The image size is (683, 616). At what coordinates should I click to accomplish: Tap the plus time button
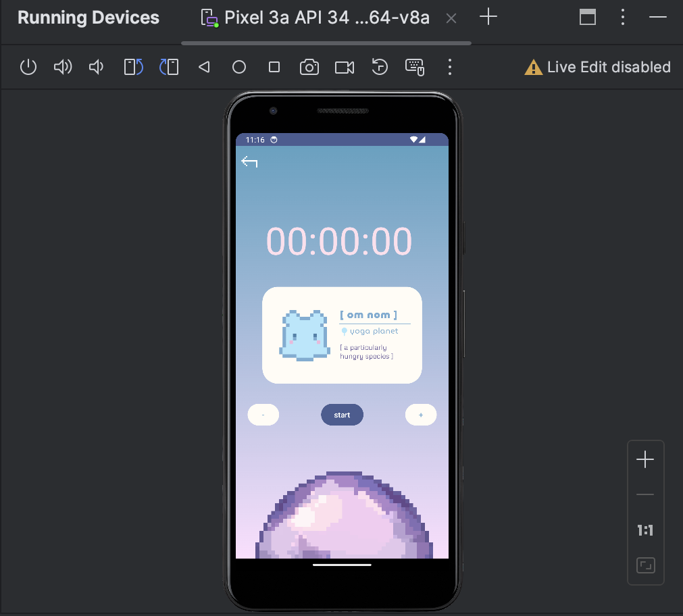[x=421, y=415]
